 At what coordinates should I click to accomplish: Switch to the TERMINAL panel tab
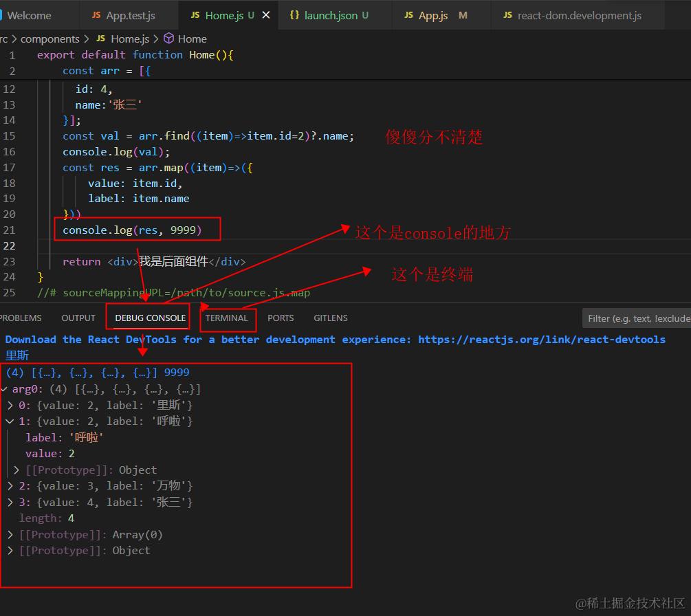[226, 318]
